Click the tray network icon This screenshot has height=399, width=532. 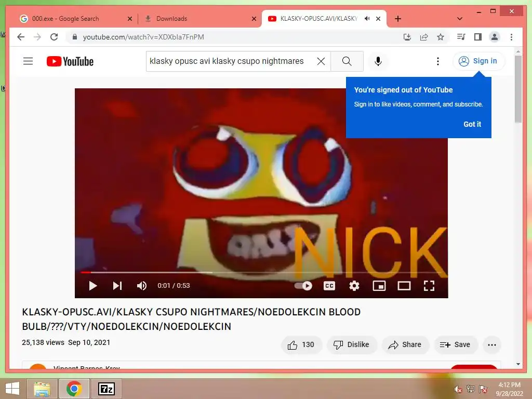[470, 389]
